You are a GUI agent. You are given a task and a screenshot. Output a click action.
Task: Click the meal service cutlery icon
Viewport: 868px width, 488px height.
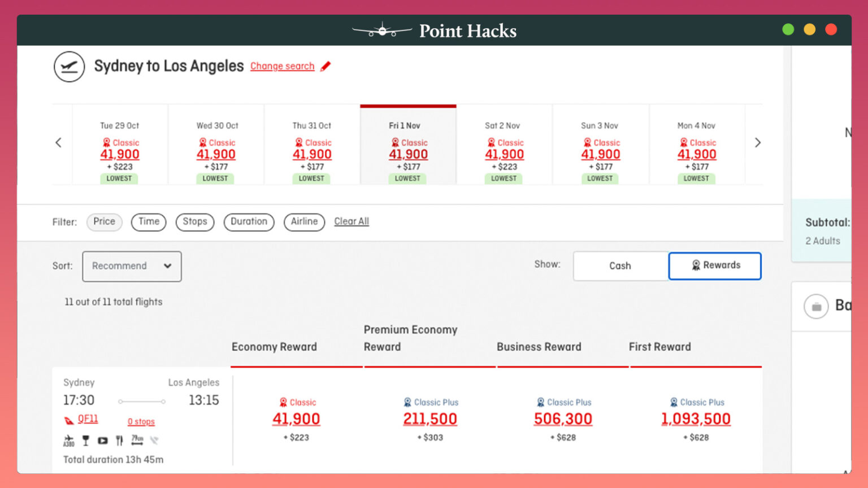(x=119, y=440)
